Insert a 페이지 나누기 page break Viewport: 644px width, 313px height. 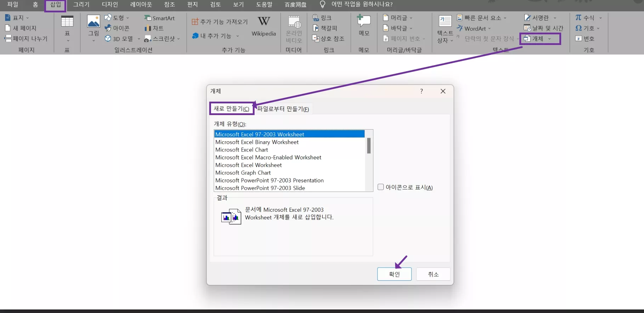(26, 39)
